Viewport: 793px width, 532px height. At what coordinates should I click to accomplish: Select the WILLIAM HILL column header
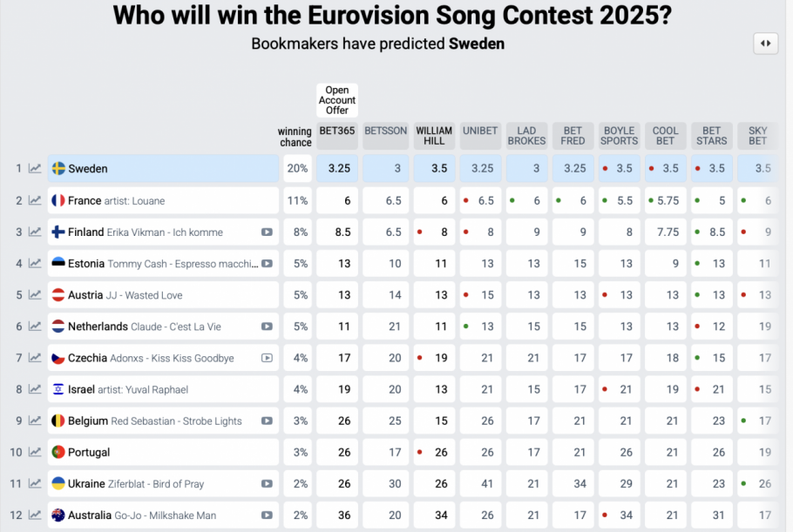coord(434,136)
